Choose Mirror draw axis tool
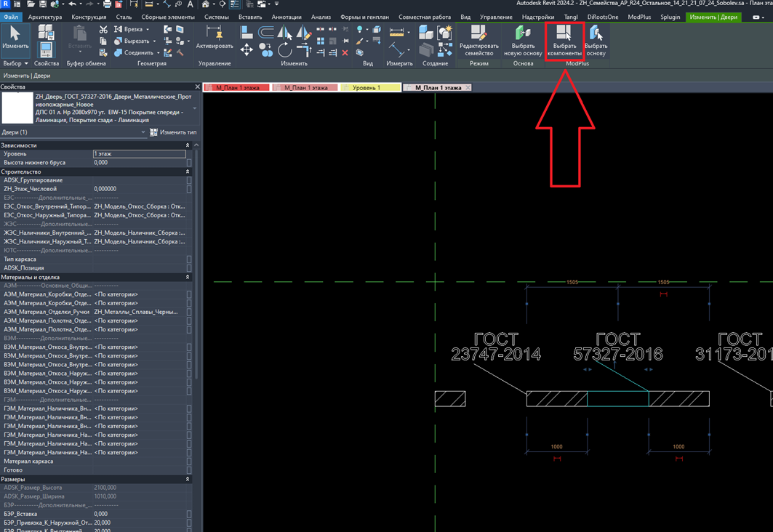Screen dimensions: 773x532 303,33
